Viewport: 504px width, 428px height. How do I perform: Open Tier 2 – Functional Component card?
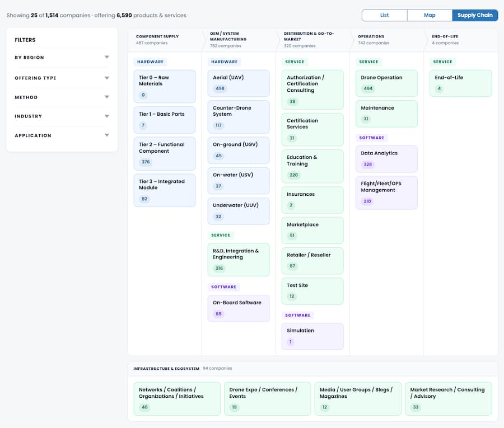click(x=165, y=153)
